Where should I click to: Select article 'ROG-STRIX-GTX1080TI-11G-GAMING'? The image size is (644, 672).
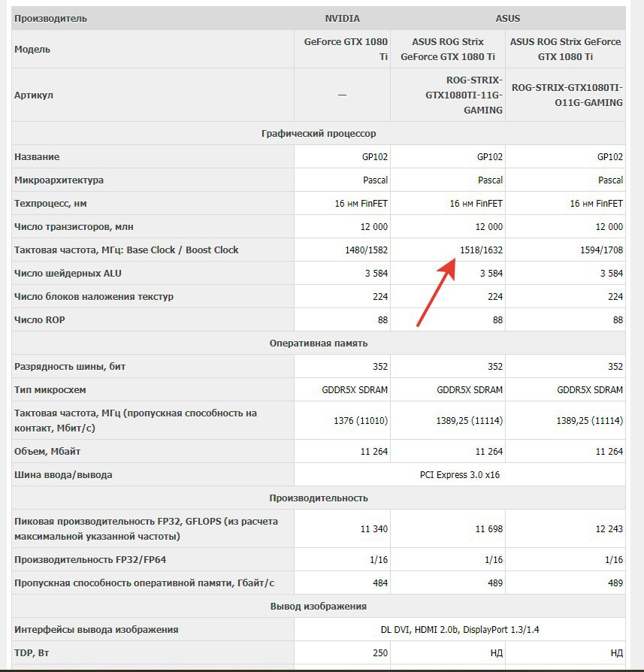[464, 95]
